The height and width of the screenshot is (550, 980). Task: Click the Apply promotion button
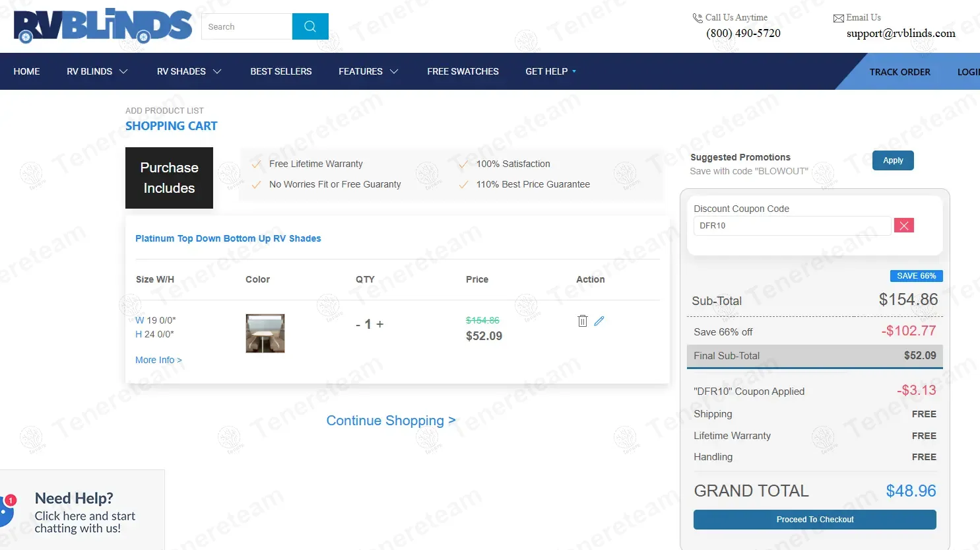(893, 160)
